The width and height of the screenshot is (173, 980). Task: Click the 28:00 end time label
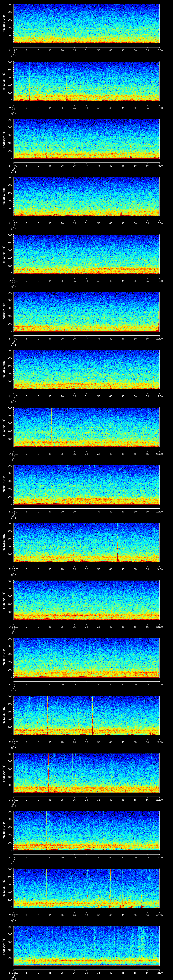coord(159,800)
